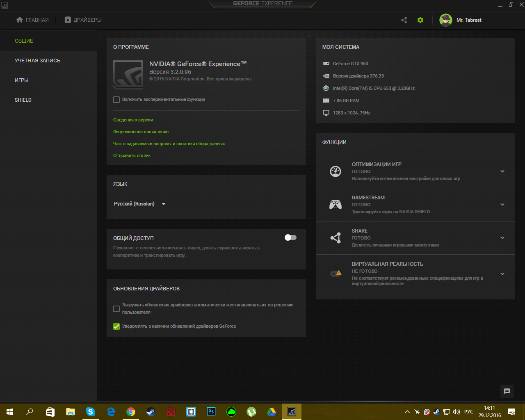Expand the ОПТИМИЗАЦИИ ИГР section
The height and width of the screenshot is (420, 525).
coord(502,171)
